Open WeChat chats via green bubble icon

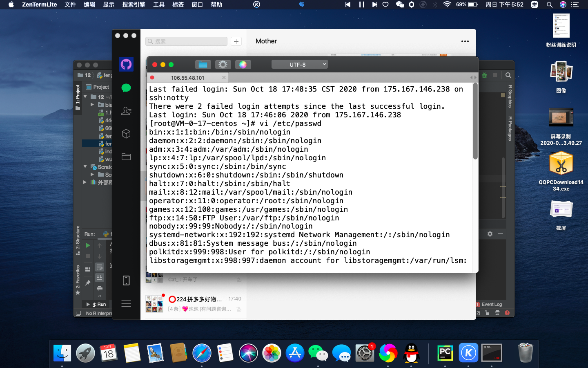coord(126,88)
